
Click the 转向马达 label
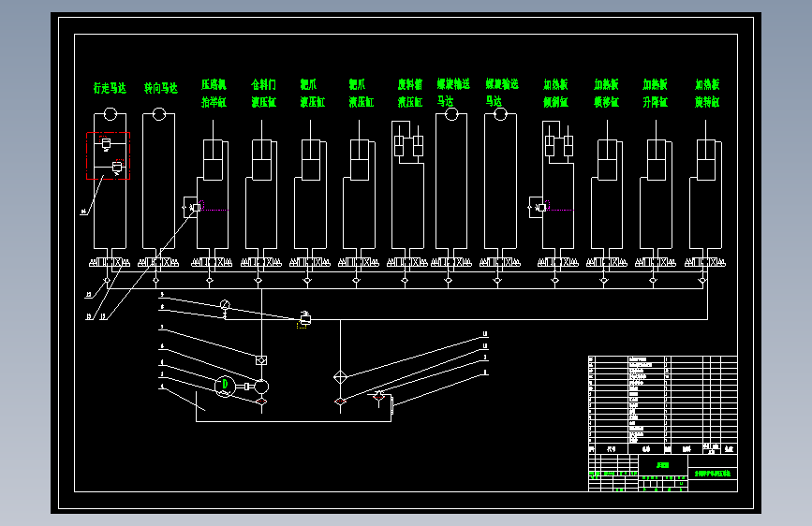(160, 88)
